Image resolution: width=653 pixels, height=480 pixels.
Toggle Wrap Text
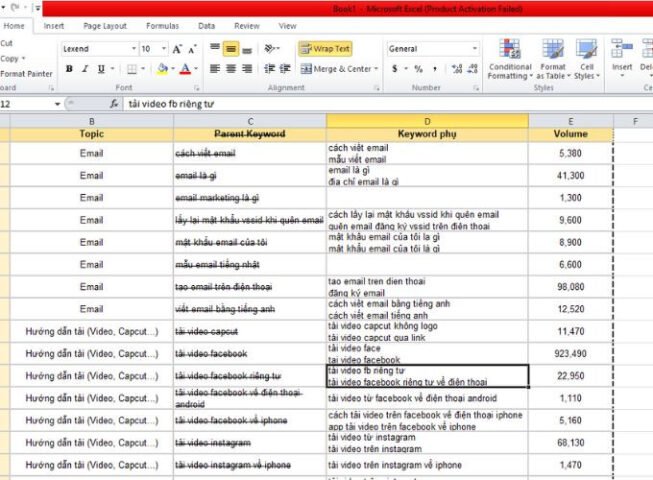(x=325, y=49)
